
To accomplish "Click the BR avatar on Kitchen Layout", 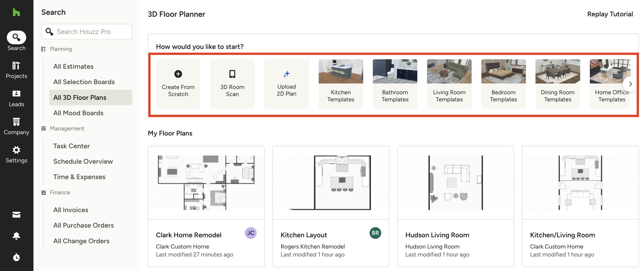I will (375, 233).
